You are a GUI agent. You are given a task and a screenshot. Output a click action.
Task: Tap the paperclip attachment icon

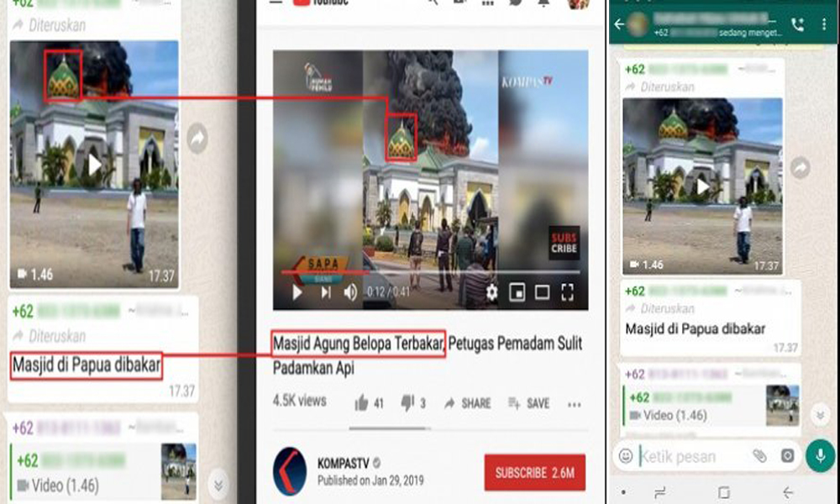759,456
